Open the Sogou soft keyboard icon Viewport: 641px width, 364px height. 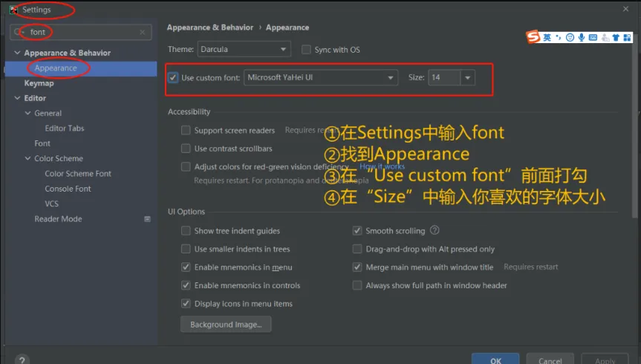tap(593, 38)
